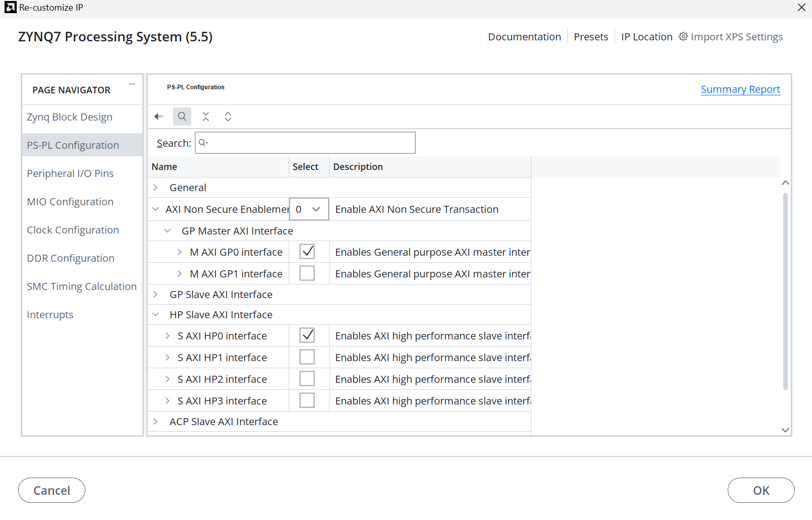Click the scrollbar up arrow
Image resolution: width=812 pixels, height=520 pixels.
[785, 183]
